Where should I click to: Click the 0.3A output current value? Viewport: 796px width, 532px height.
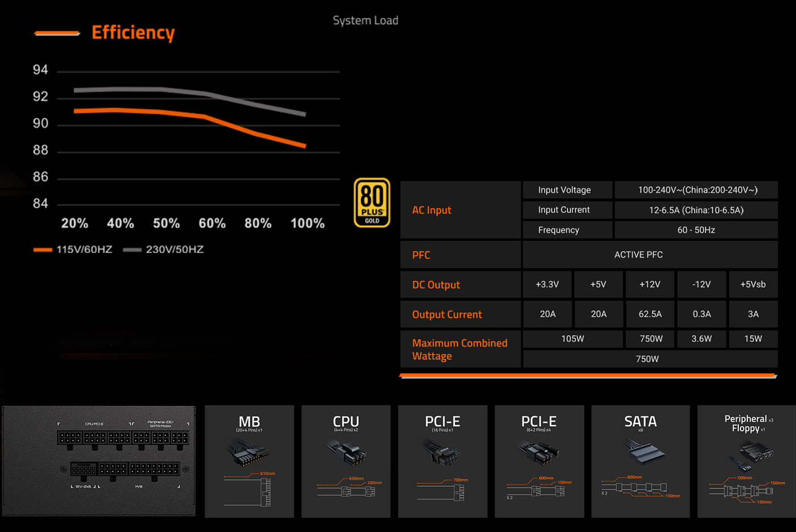tap(701, 314)
